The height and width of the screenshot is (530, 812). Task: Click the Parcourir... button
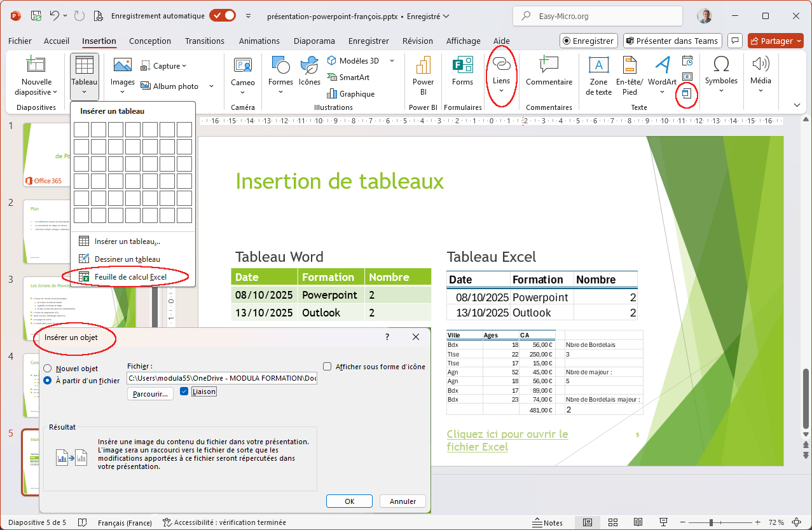point(151,394)
